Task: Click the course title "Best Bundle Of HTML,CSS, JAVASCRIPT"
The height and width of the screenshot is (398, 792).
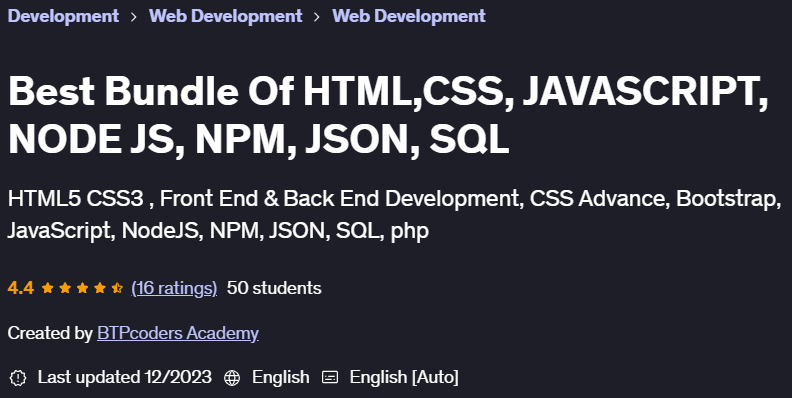Action: (x=387, y=116)
